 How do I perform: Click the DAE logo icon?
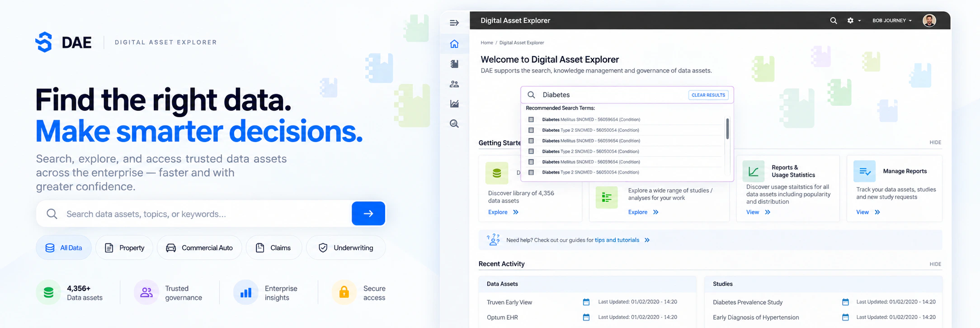coord(44,42)
